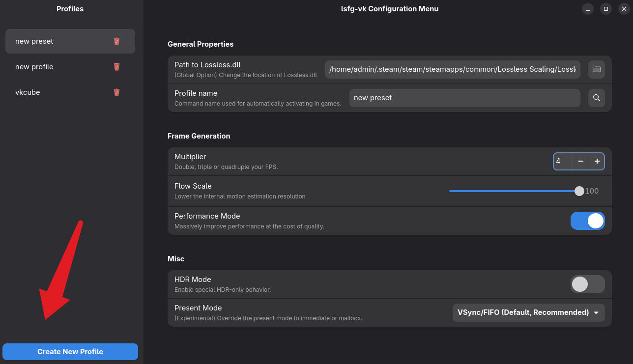The width and height of the screenshot is (633, 364).
Task: Close the lsfg-vk Configuration Menu
Action: 624,9
